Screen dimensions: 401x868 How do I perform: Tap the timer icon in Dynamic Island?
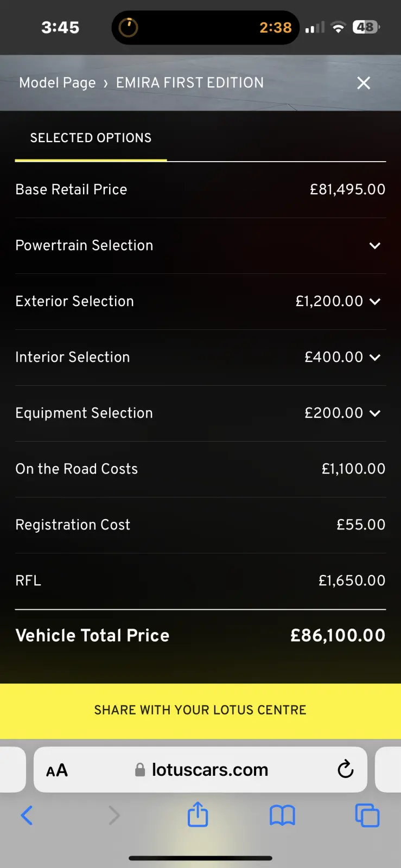129,28
